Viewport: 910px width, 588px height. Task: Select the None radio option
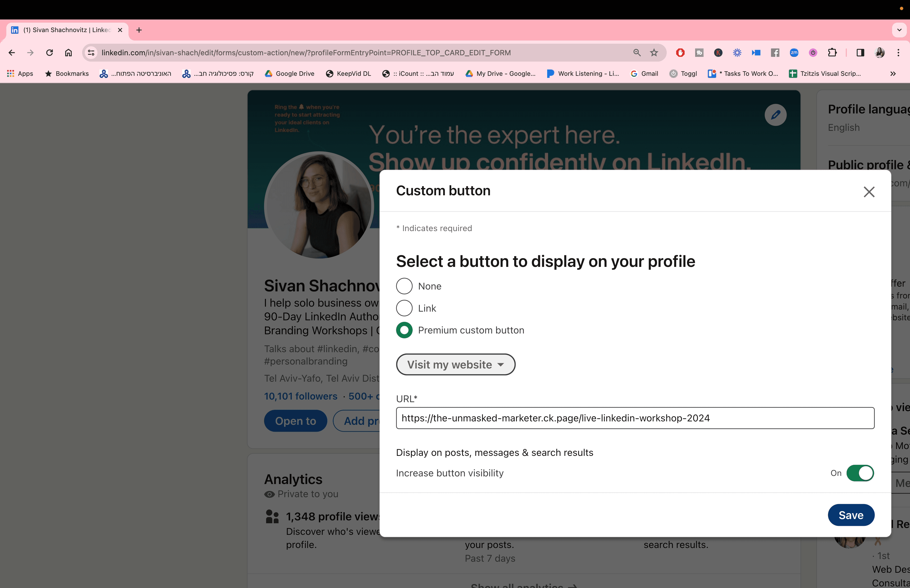pyautogui.click(x=404, y=286)
